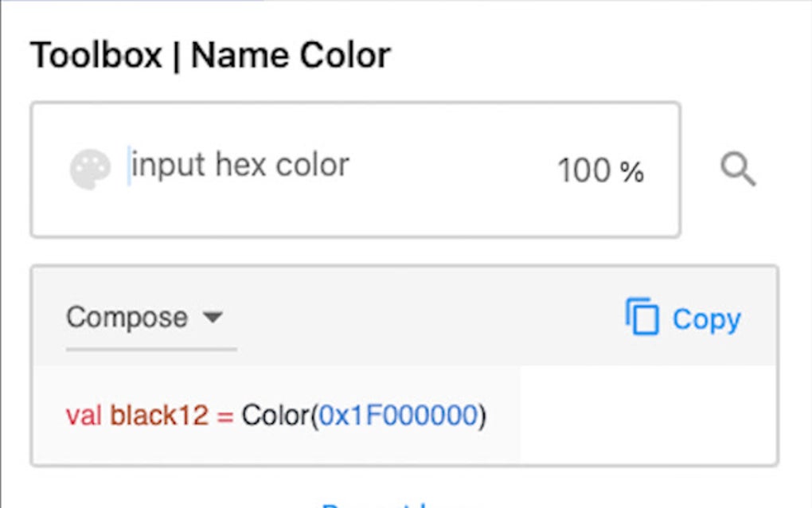
Task: Click the 100 % opacity value
Action: click(x=599, y=169)
